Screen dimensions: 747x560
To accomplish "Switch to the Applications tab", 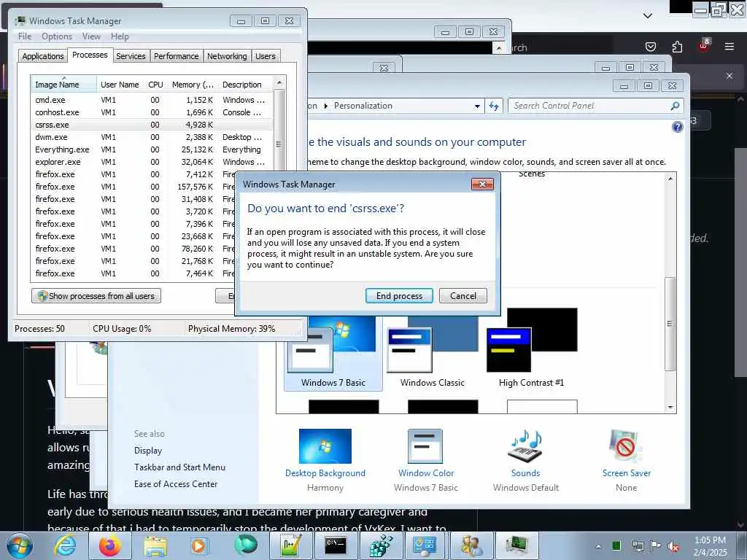I will [43, 56].
